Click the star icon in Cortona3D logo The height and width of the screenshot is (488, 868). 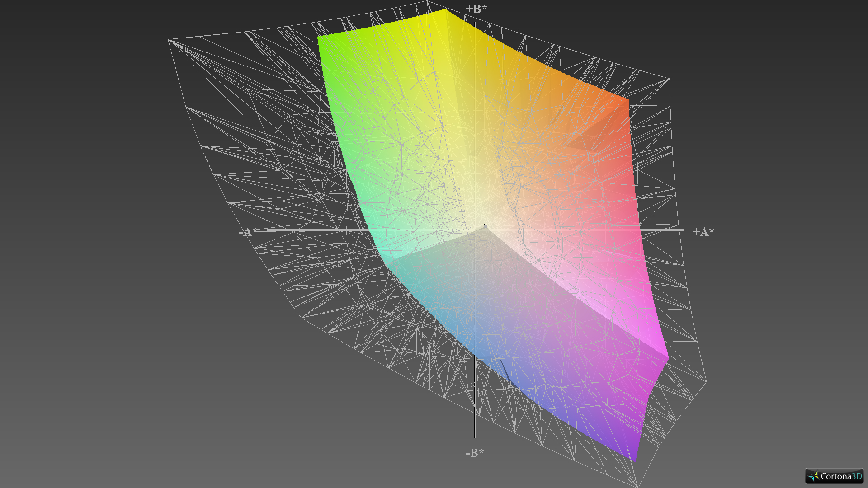pyautogui.click(x=813, y=476)
